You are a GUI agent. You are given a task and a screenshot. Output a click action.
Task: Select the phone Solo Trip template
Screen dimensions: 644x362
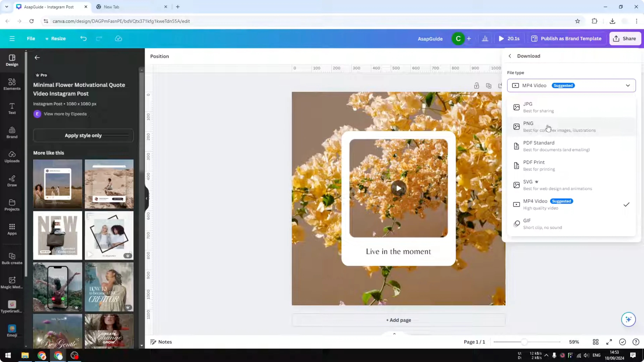click(x=58, y=287)
